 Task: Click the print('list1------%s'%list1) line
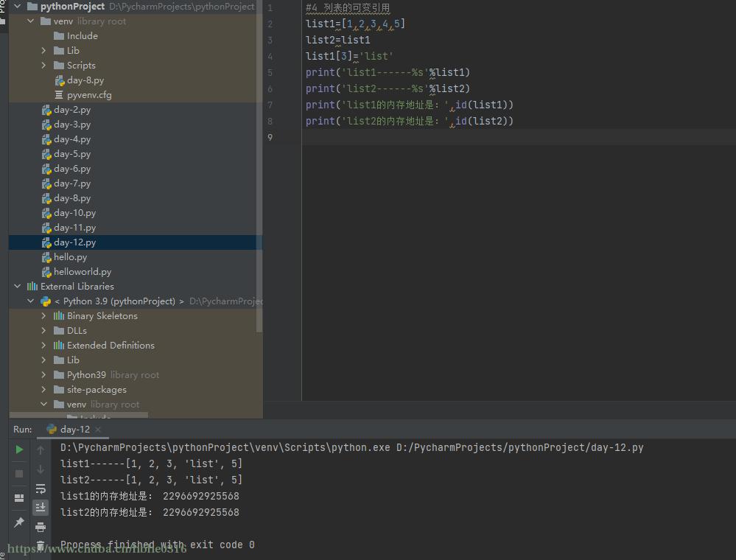point(388,72)
